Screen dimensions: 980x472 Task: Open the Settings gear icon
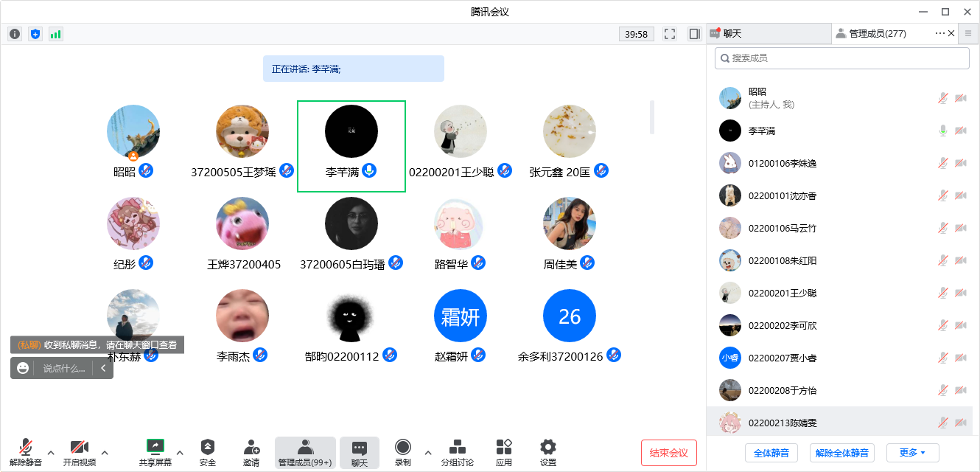pos(547,453)
